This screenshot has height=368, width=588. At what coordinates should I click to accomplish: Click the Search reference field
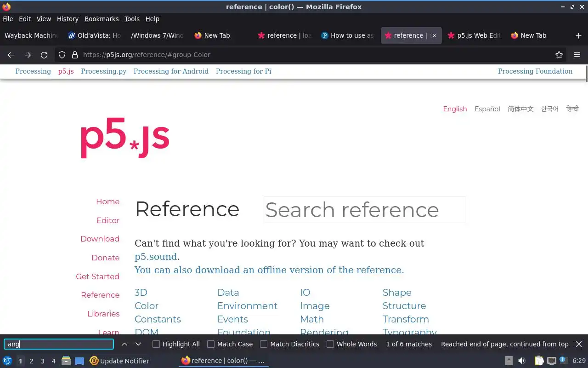tap(364, 210)
